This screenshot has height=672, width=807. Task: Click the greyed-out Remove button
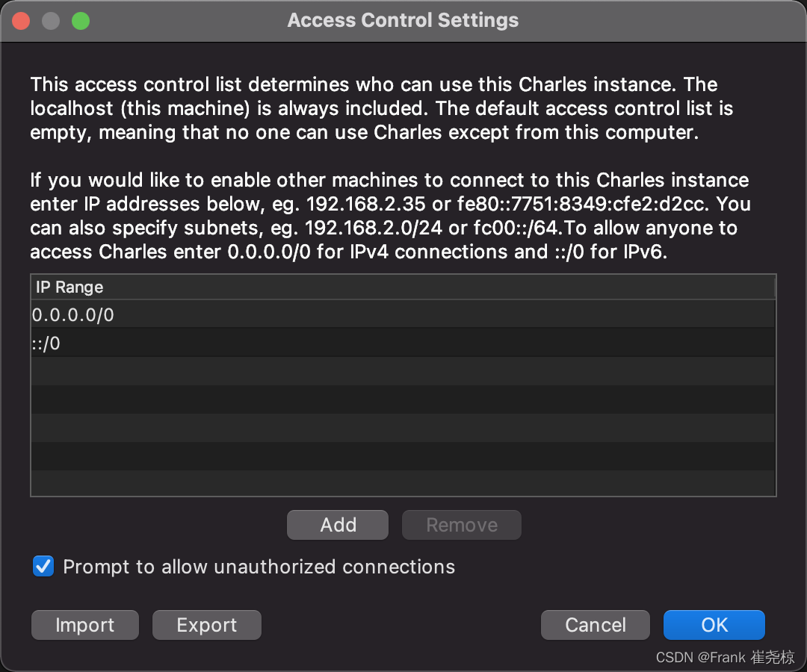pos(462,525)
